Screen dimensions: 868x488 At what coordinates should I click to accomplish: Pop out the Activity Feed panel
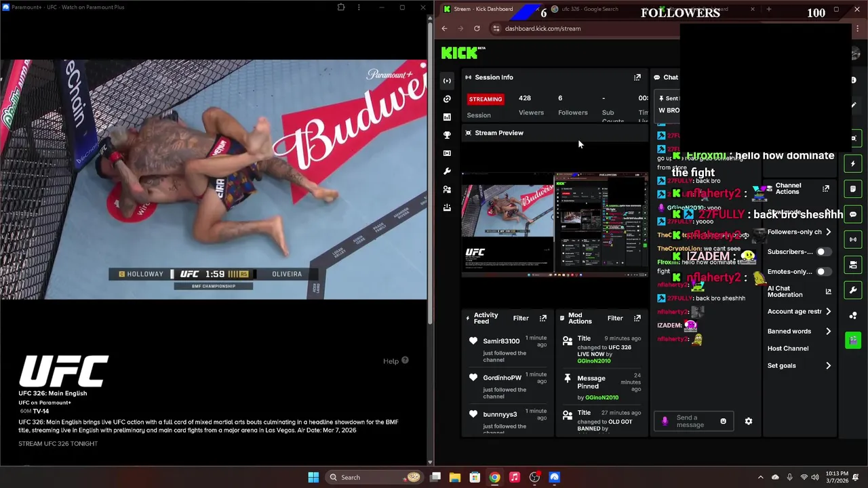point(542,318)
